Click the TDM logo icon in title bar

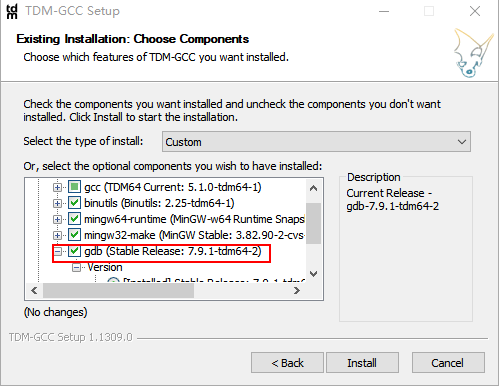tap(12, 11)
